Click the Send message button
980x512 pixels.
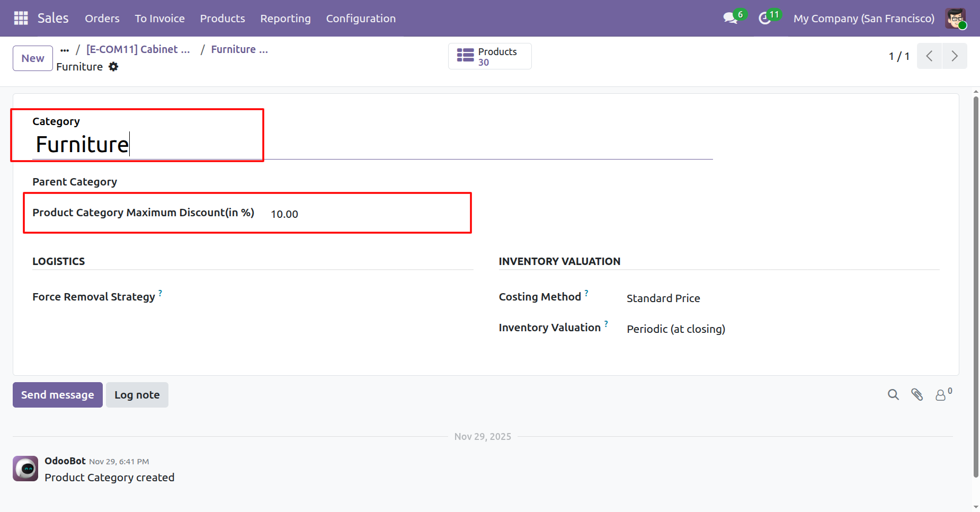(x=58, y=395)
